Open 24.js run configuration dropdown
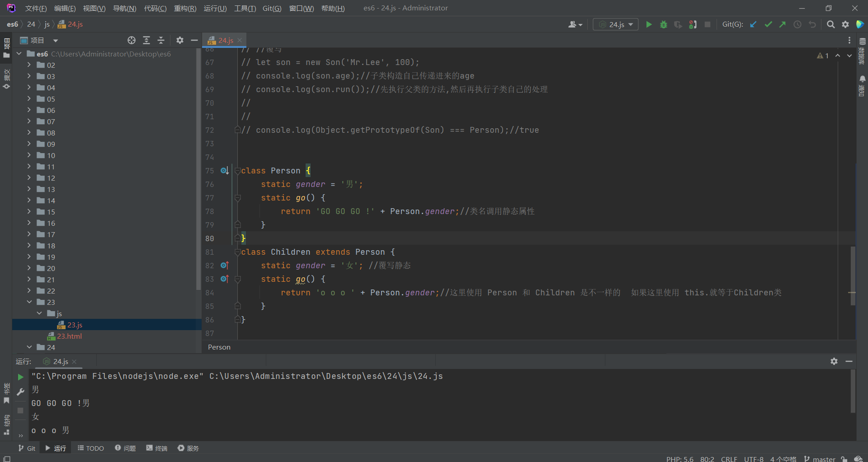Viewport: 868px width, 462px height. click(x=616, y=24)
